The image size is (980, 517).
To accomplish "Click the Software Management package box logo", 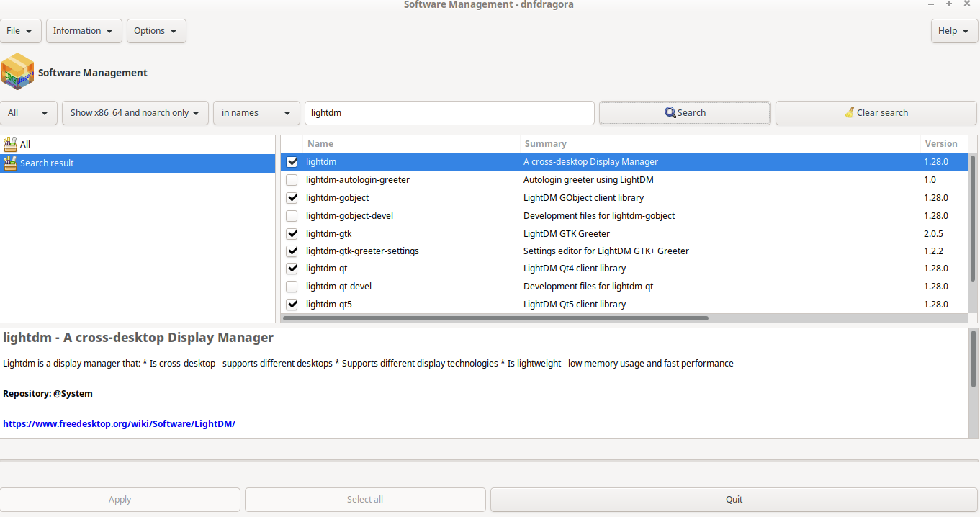I will click(17, 71).
